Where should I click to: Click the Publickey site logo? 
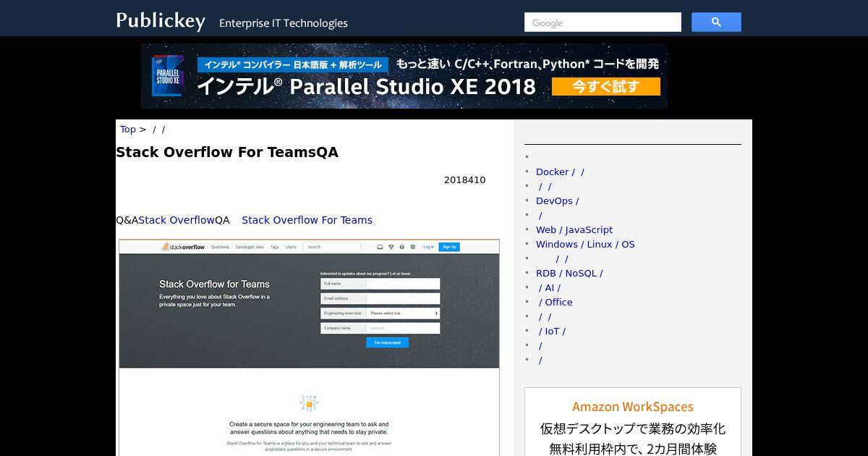point(161,21)
